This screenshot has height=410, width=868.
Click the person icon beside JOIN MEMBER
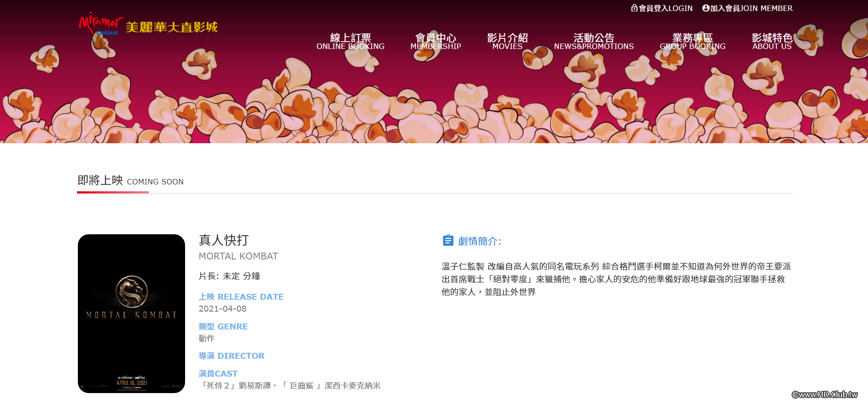click(x=706, y=8)
